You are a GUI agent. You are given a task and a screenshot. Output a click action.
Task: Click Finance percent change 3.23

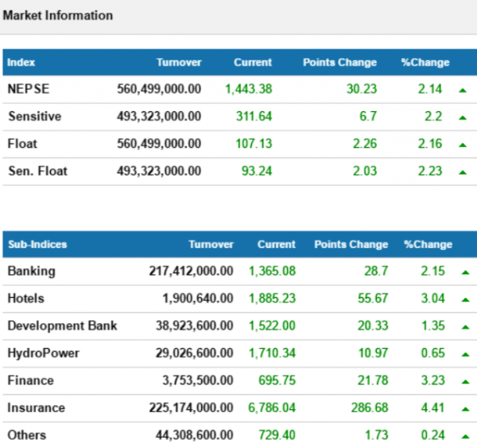[x=433, y=380]
